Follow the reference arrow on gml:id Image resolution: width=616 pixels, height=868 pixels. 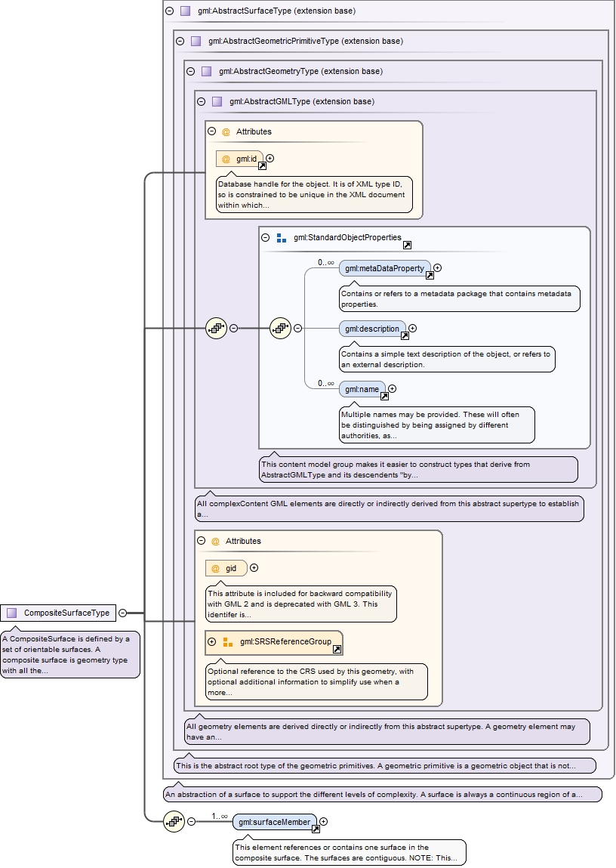pyautogui.click(x=262, y=165)
